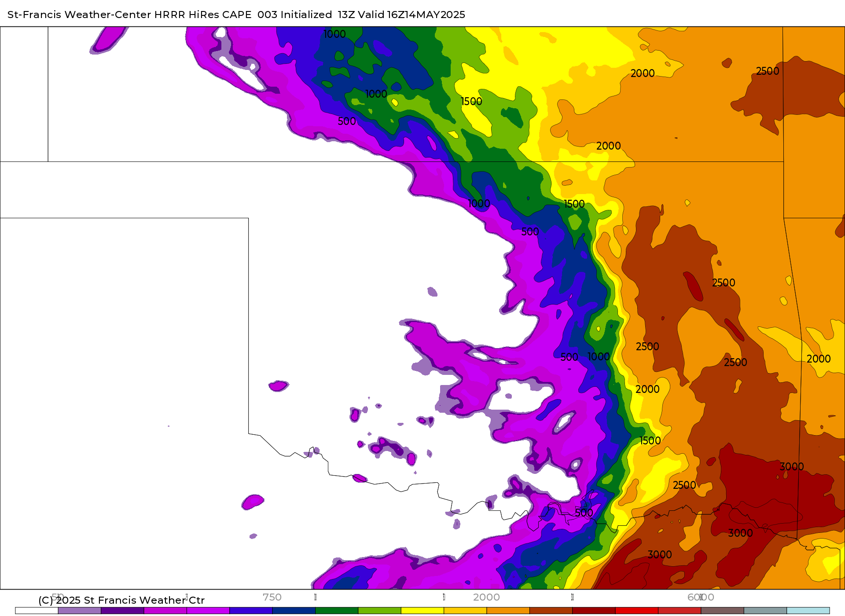Click the blue-violet legend swatch

point(251,610)
